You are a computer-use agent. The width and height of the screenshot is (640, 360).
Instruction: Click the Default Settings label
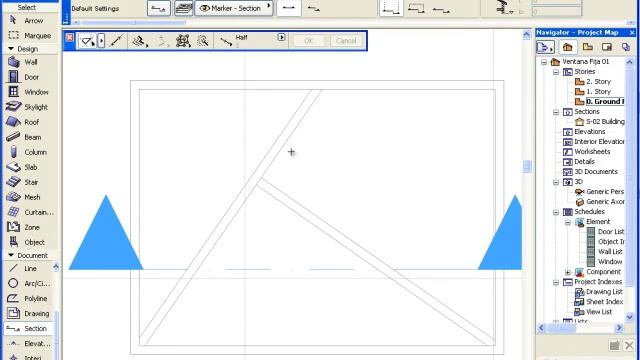(x=95, y=8)
